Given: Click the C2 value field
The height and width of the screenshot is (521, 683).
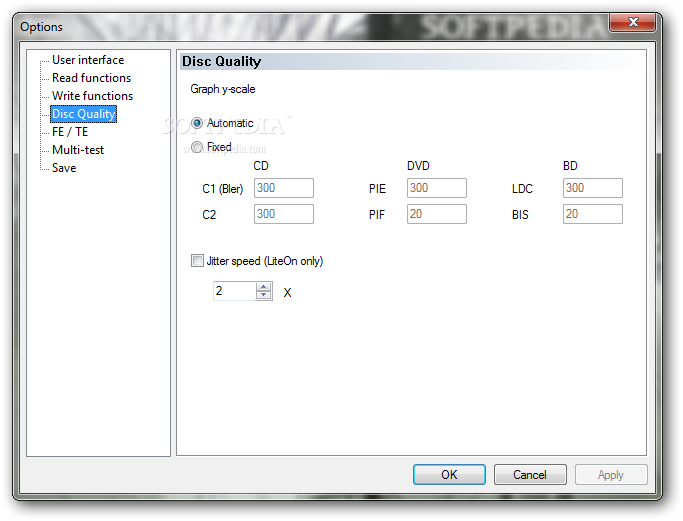Looking at the screenshot, I should (x=284, y=214).
